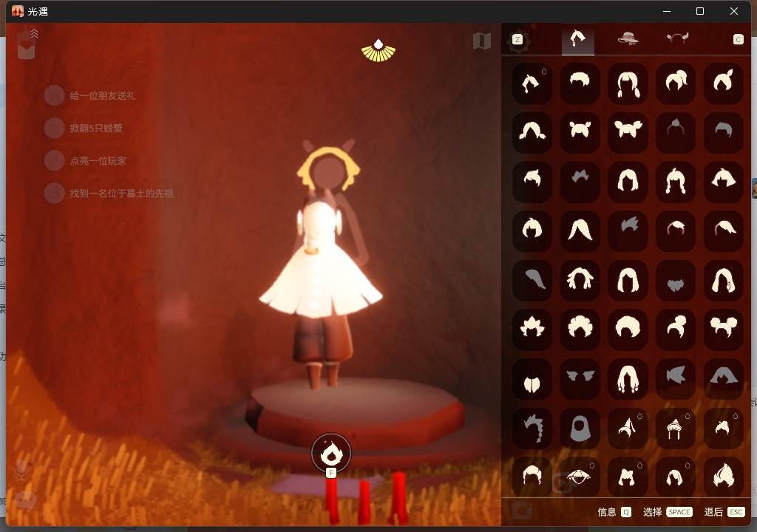Pick the side ponytail with candle mark
This screenshot has width=757, height=532.
[x=628, y=429]
